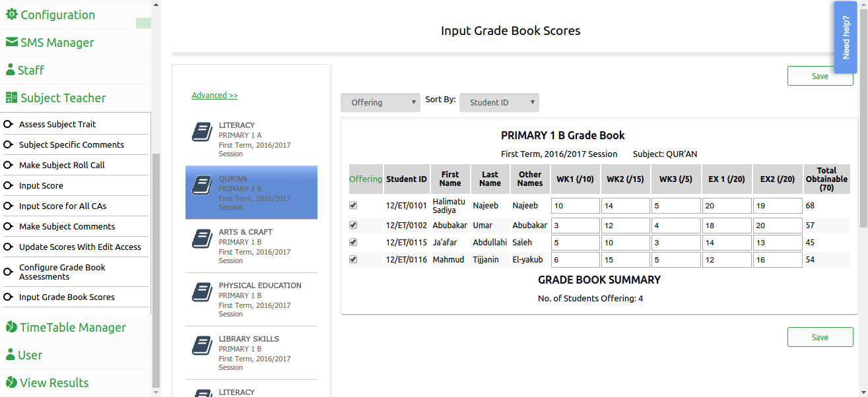Select LIBRARY SKILLS Primary 1 B subject

coord(251,353)
